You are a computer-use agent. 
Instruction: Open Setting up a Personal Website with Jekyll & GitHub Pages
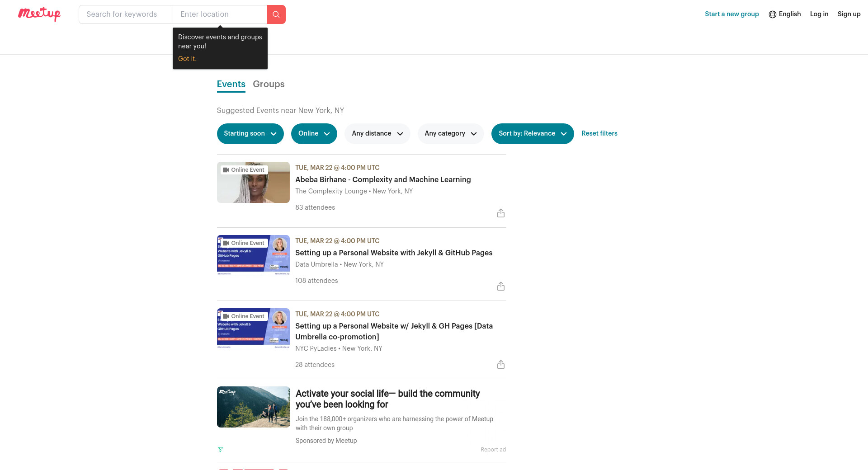coord(394,253)
